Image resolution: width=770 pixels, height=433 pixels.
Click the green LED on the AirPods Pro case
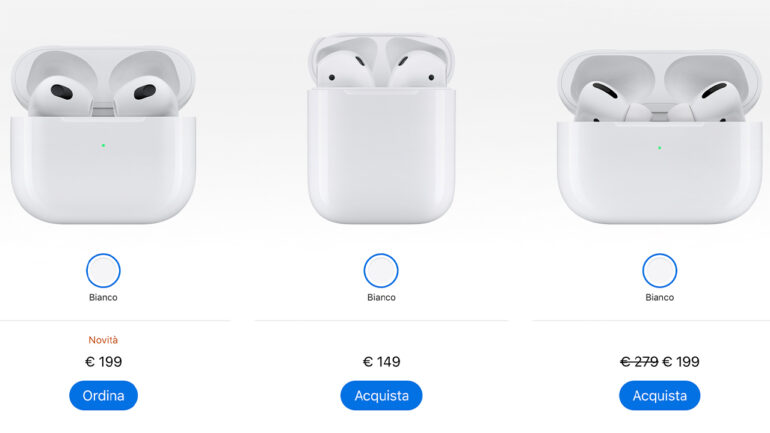[660, 147]
